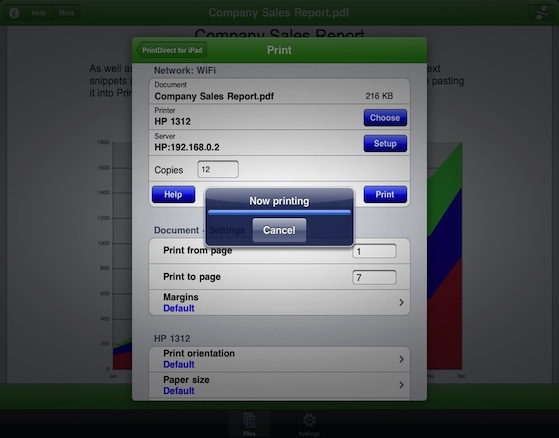The image size is (559, 438).
Task: Tap the info icon in top bar
Action: [x=14, y=13]
